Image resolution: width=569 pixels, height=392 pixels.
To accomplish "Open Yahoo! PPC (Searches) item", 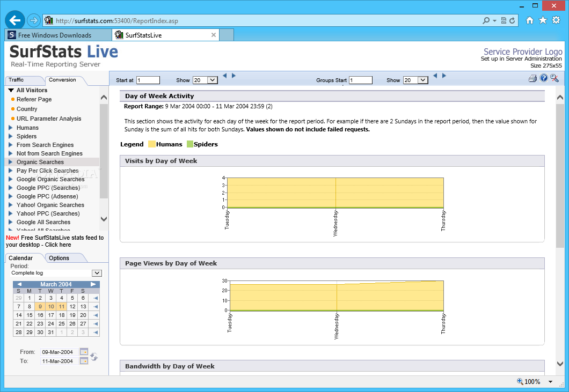I will point(48,213).
